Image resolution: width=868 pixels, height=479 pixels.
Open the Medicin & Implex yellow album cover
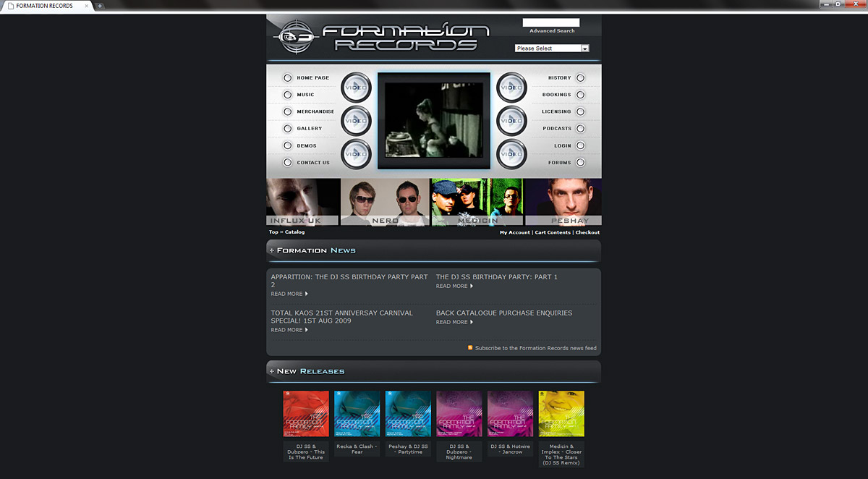561,414
